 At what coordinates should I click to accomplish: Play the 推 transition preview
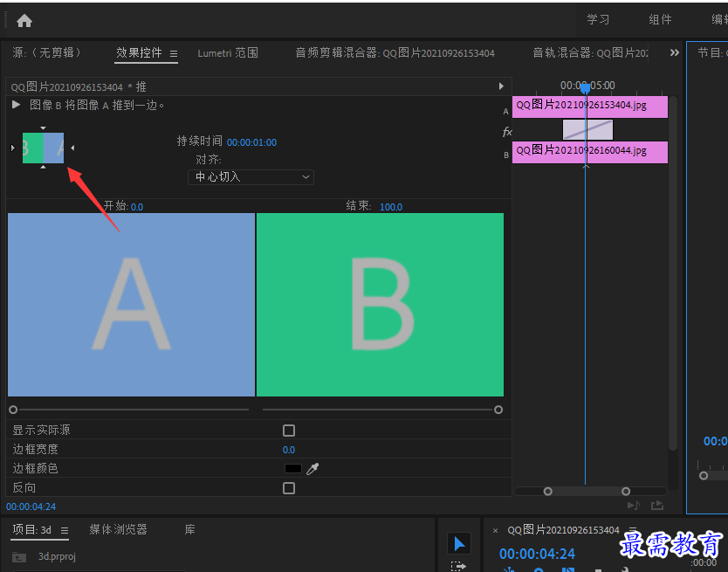click(x=17, y=105)
